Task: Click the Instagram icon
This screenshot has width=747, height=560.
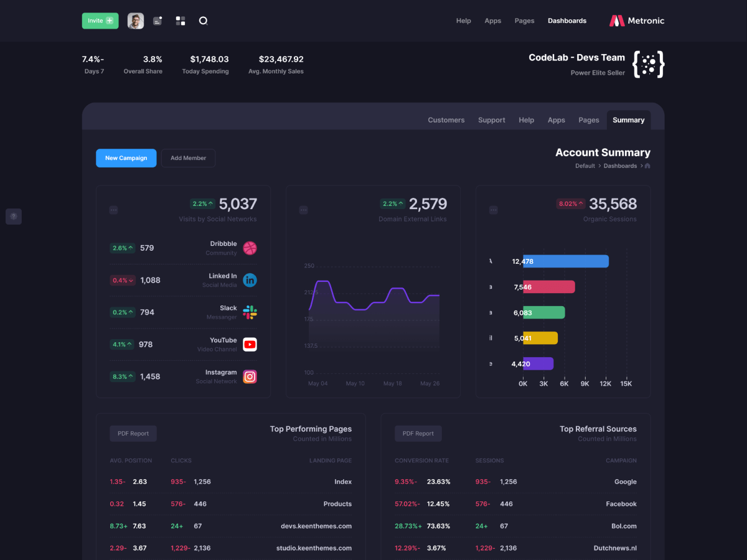Action: click(x=250, y=376)
